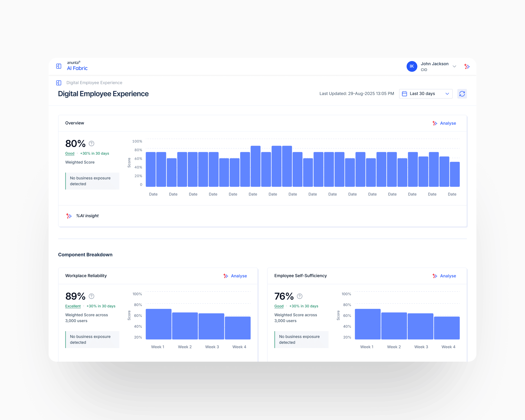525x420 pixels.
Task: Select the Overview section header
Action: (75, 123)
